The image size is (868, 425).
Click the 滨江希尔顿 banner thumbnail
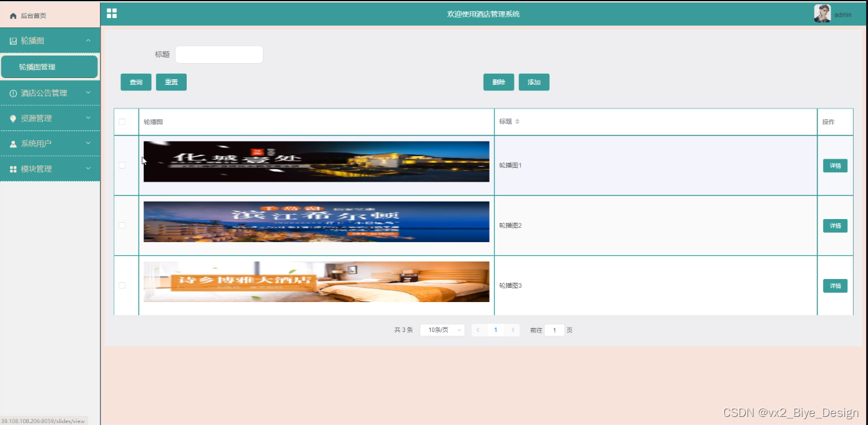pyautogui.click(x=317, y=222)
